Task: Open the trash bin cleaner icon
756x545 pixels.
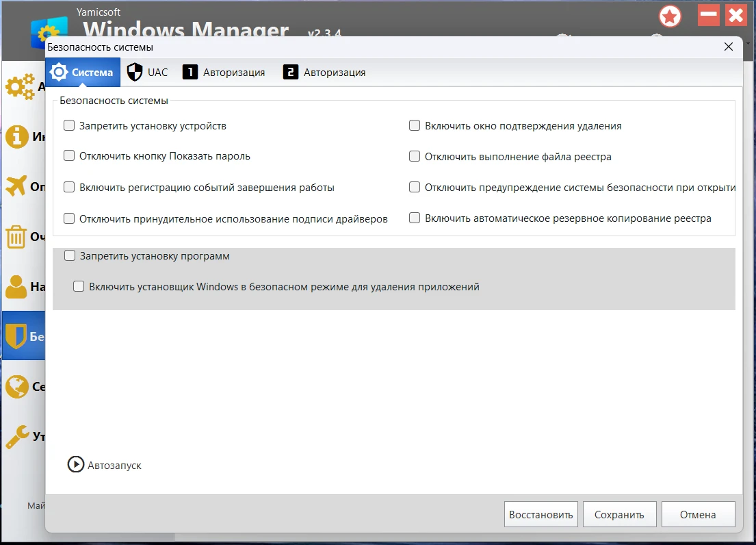Action: coord(15,237)
